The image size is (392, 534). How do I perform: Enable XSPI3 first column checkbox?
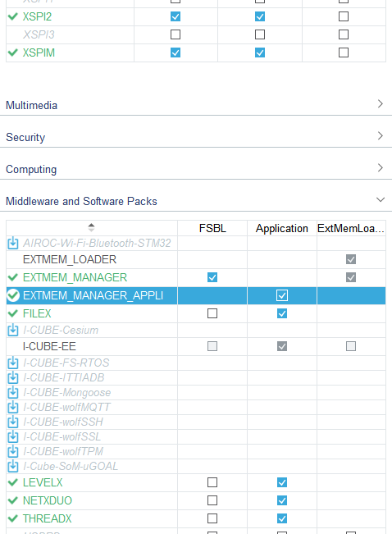click(175, 34)
